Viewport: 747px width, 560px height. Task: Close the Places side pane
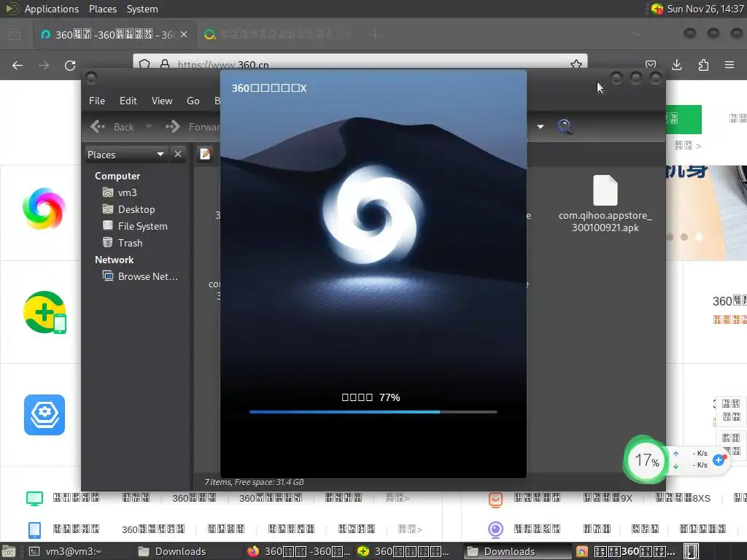click(x=178, y=155)
